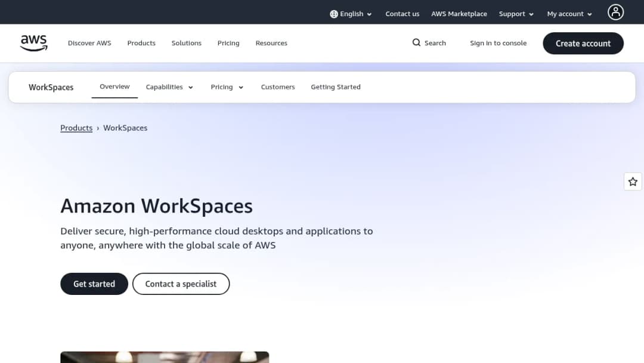
Task: Click the magnifying glass search icon
Action: 416,43
